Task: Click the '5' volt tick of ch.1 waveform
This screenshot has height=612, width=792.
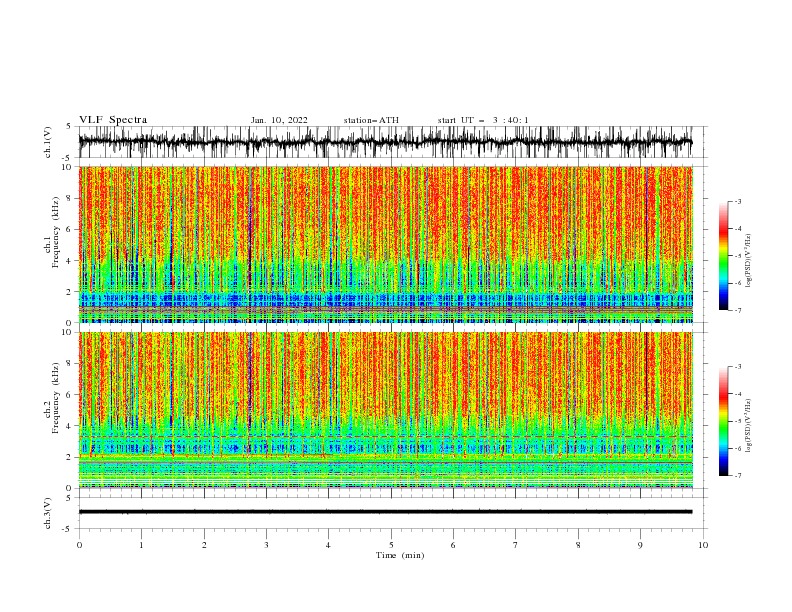Action: 70,127
